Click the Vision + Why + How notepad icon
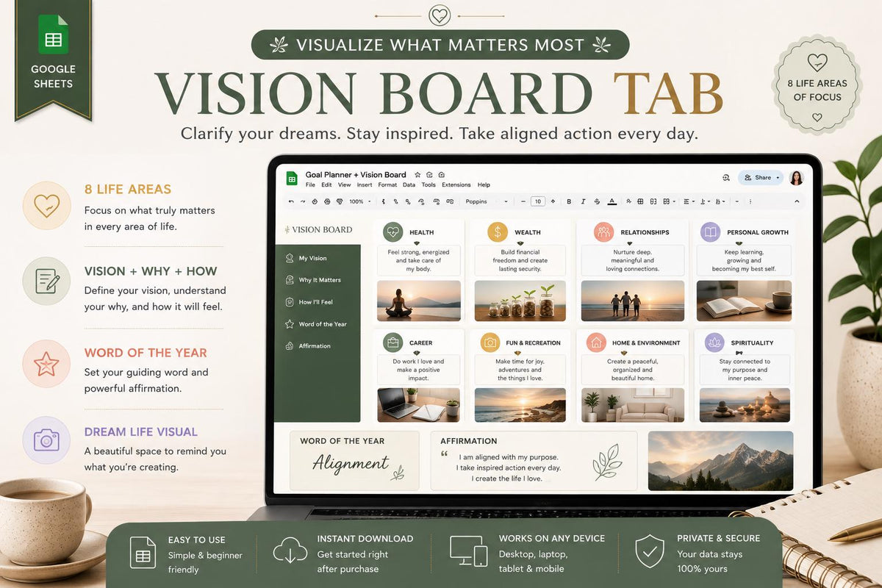882x588 pixels. pos(46,281)
